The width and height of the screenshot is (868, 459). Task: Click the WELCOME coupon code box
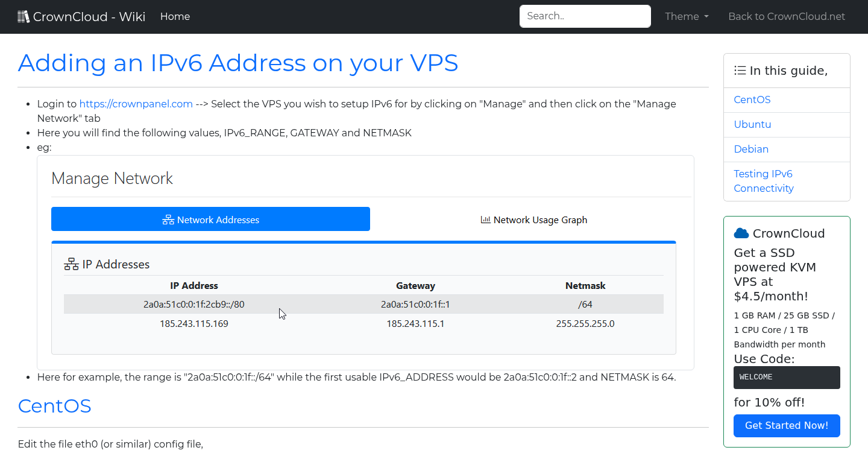pyautogui.click(x=787, y=378)
